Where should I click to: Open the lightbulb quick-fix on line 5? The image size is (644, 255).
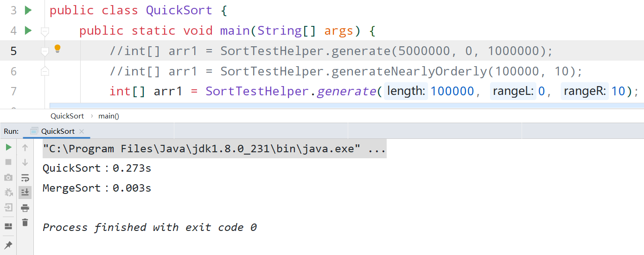coord(57,49)
